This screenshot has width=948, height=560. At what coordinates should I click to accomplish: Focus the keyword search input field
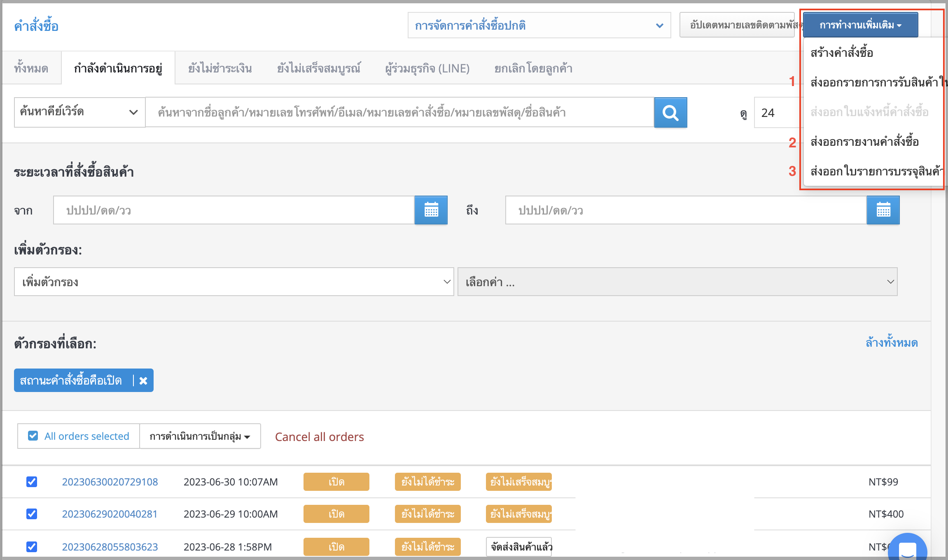tap(399, 112)
